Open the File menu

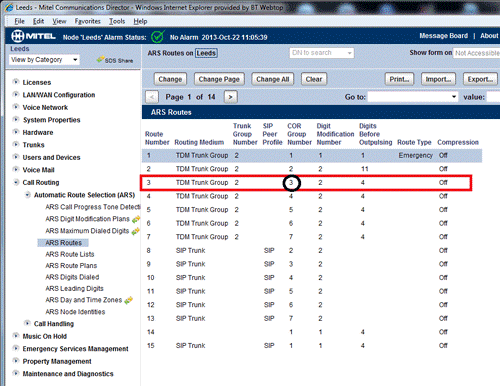[19, 21]
